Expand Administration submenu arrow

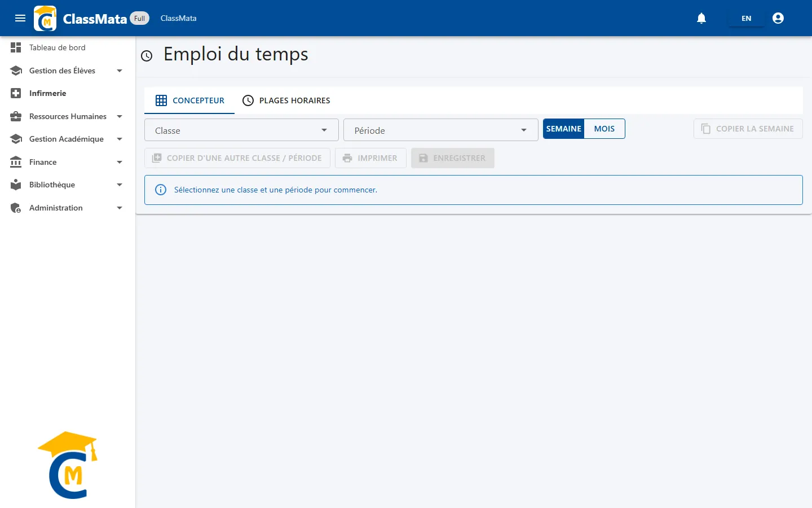[x=120, y=208]
